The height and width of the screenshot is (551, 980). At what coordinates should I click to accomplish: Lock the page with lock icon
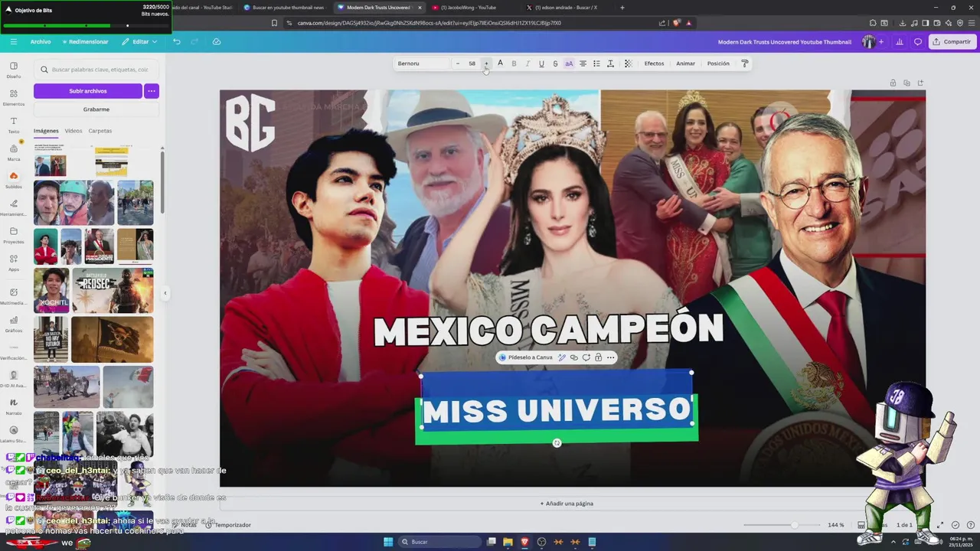[893, 83]
